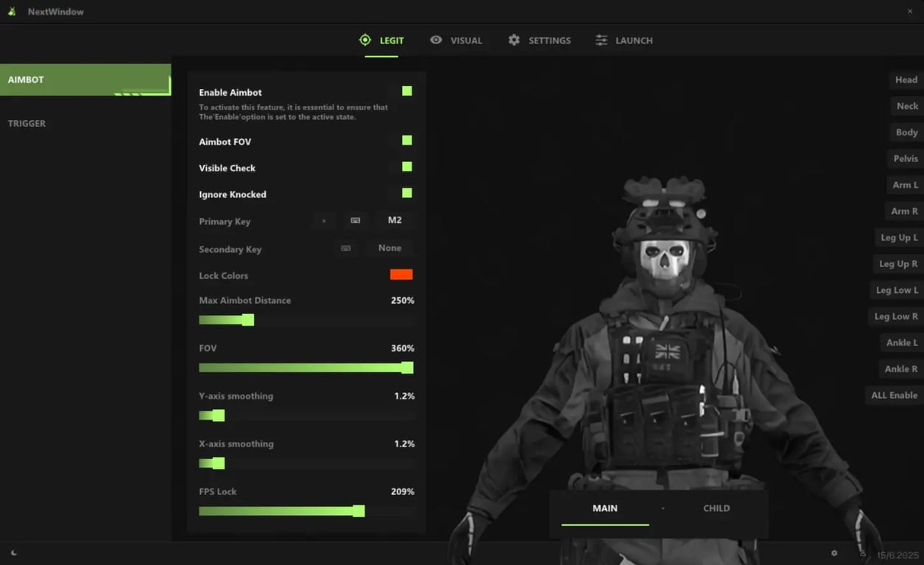Select the Head hitbox button
924x565 pixels.
click(906, 79)
